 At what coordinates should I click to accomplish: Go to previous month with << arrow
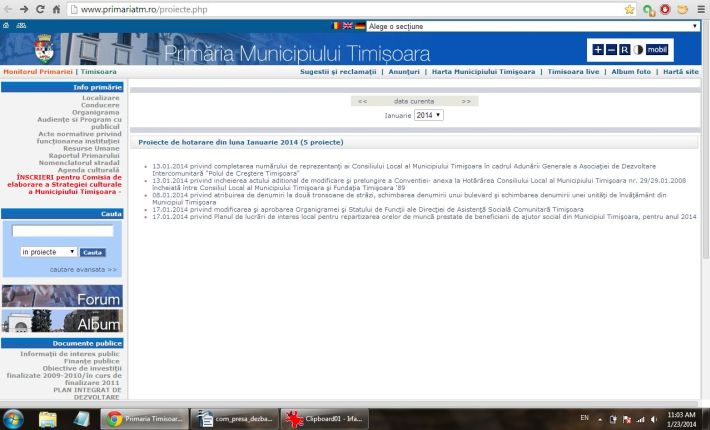(x=362, y=101)
